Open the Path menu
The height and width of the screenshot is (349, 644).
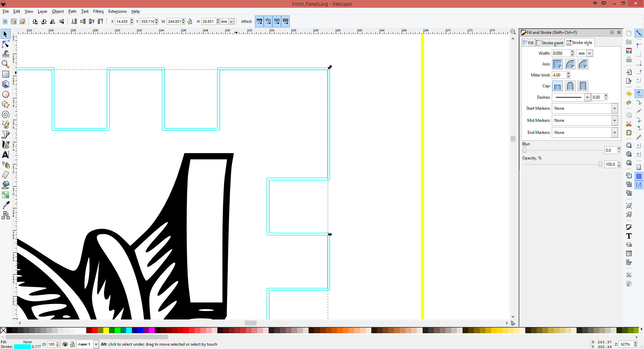click(x=72, y=11)
